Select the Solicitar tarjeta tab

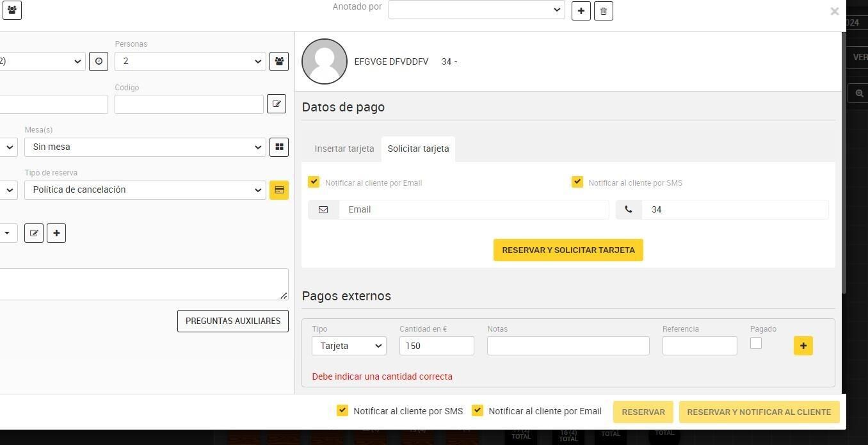coord(419,149)
